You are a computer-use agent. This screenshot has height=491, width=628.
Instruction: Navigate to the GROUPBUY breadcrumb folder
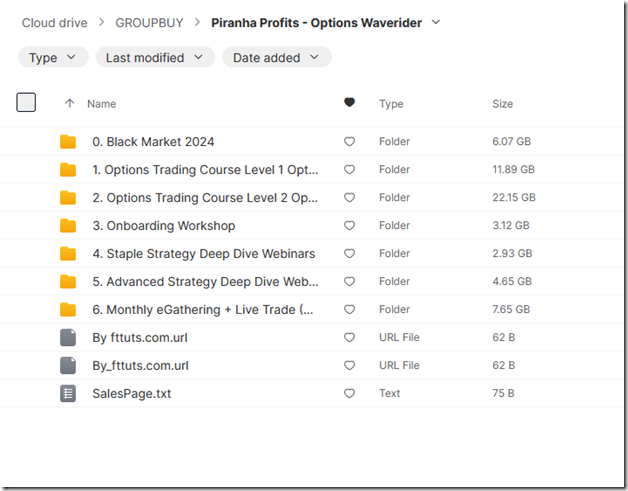pyautogui.click(x=149, y=22)
